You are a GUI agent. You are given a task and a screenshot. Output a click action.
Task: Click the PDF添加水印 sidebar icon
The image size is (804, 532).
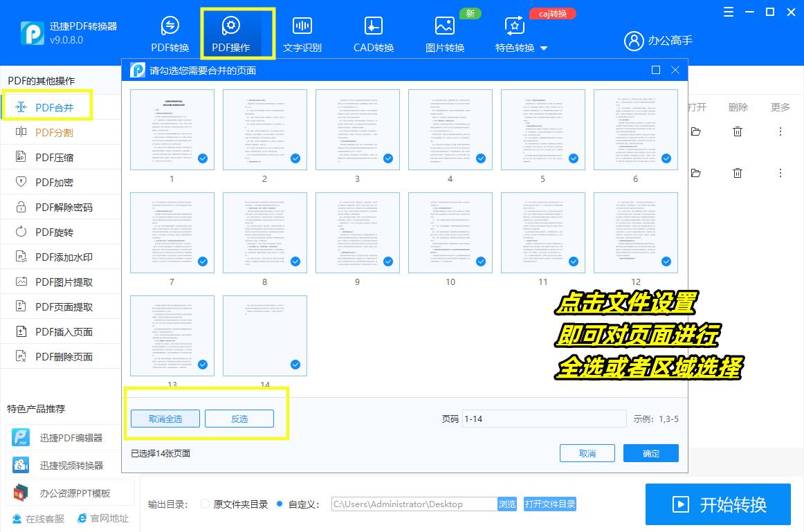(x=21, y=257)
